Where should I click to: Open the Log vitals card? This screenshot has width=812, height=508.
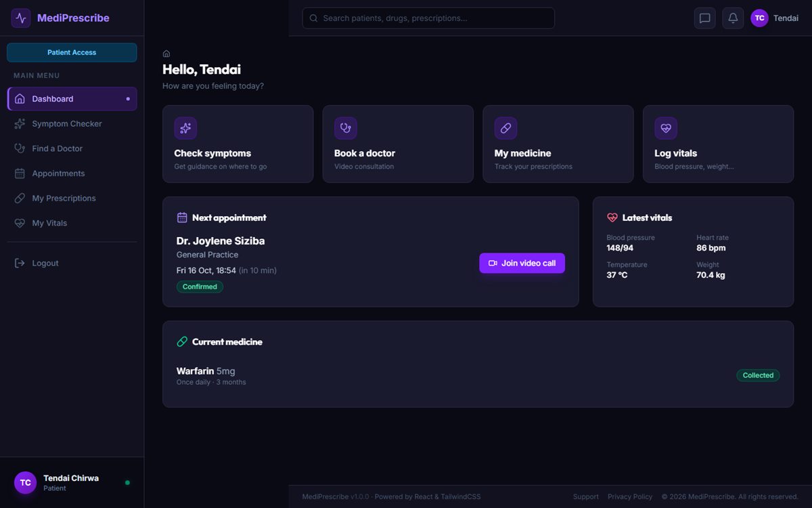click(718, 144)
